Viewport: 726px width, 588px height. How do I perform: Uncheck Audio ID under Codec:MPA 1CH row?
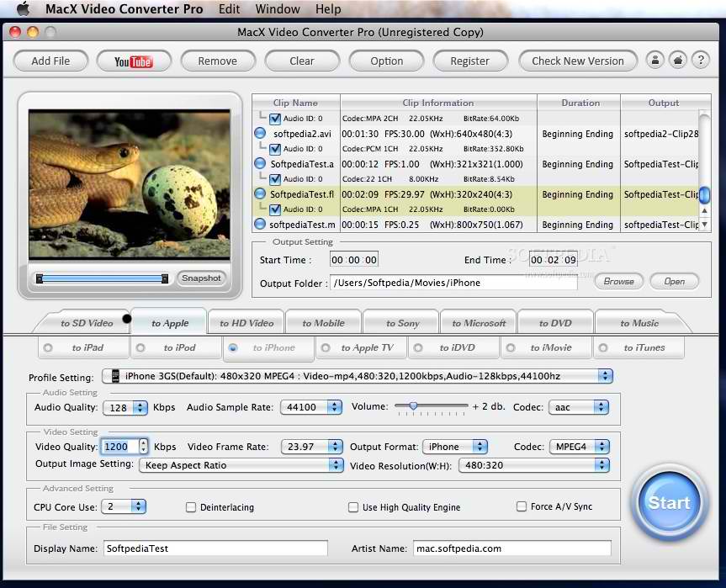tap(275, 209)
